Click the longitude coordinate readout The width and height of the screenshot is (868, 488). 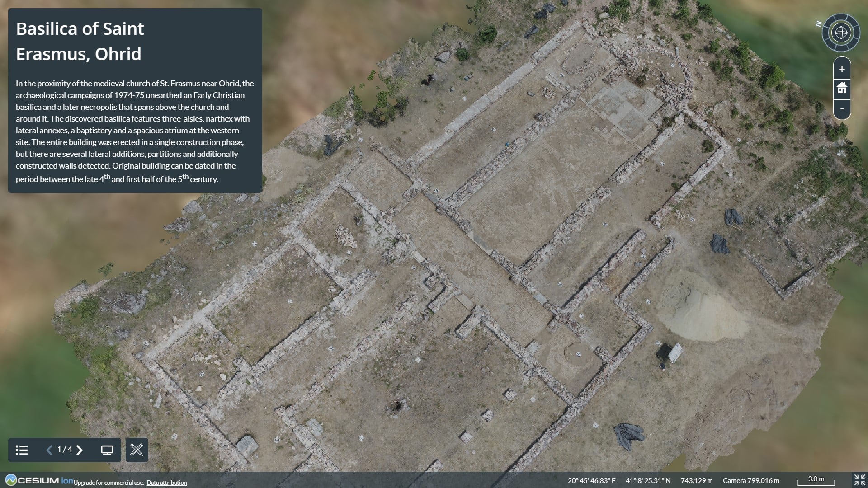click(591, 480)
